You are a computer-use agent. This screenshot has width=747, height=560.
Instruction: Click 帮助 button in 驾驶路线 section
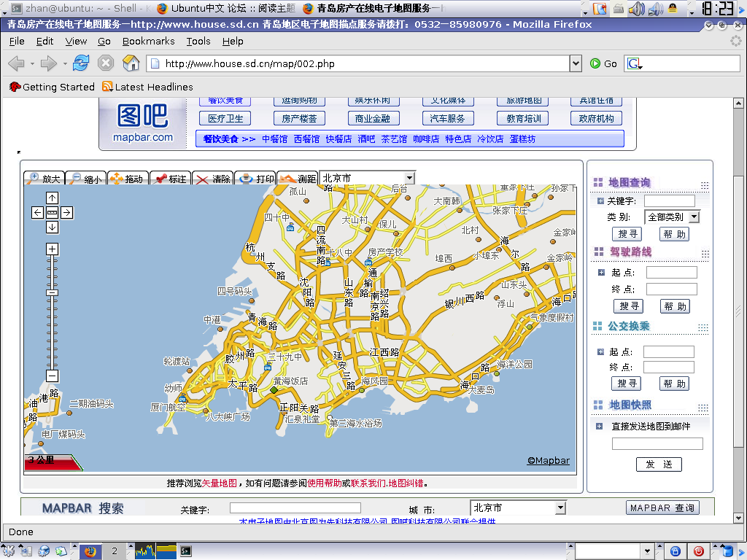[x=675, y=306]
